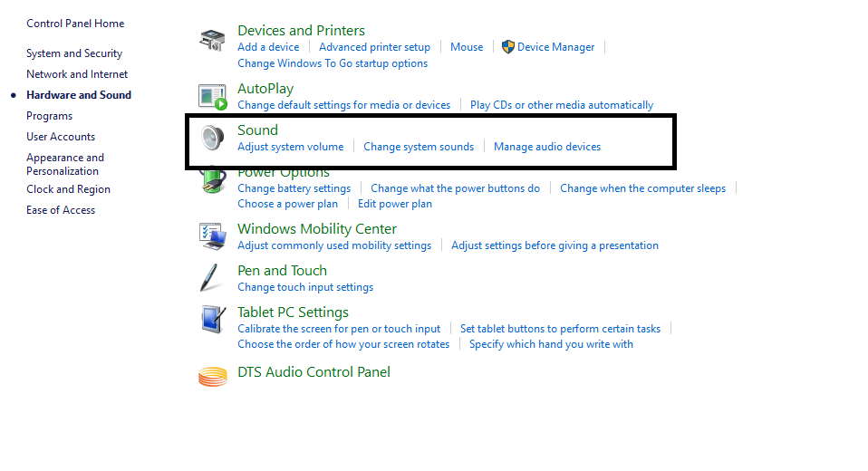Screen dimensions: 868x471
Task: Click the Device Manager shield icon
Action: 507,47
